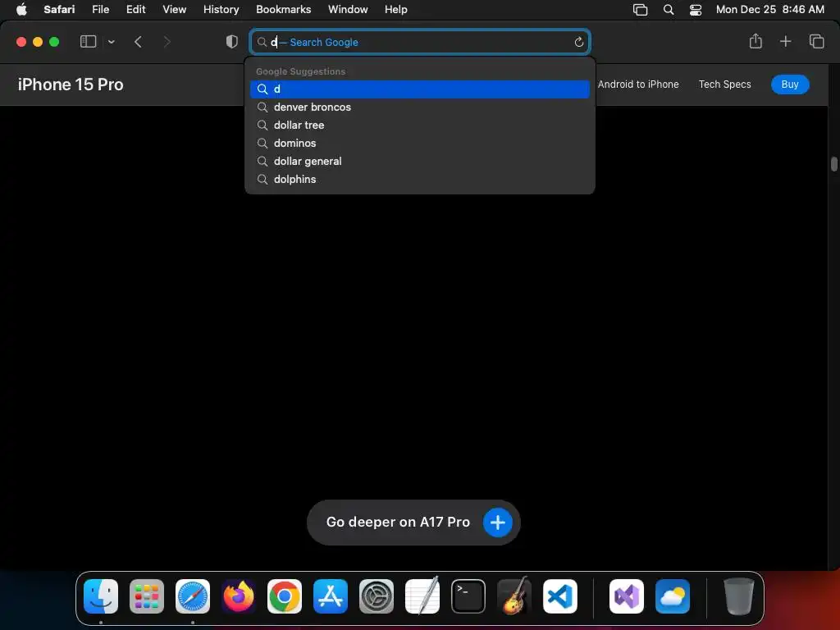Screen dimensions: 840x630
Task: Open the Help menu
Action: coord(396,10)
